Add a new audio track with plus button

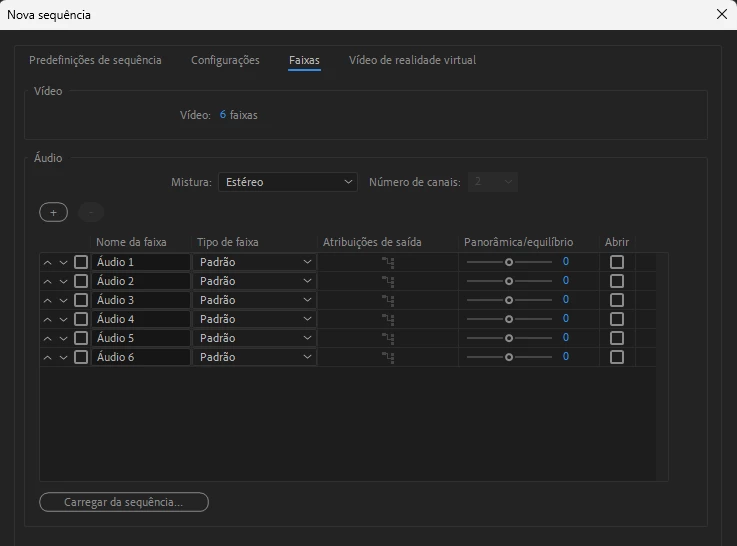[x=54, y=212]
